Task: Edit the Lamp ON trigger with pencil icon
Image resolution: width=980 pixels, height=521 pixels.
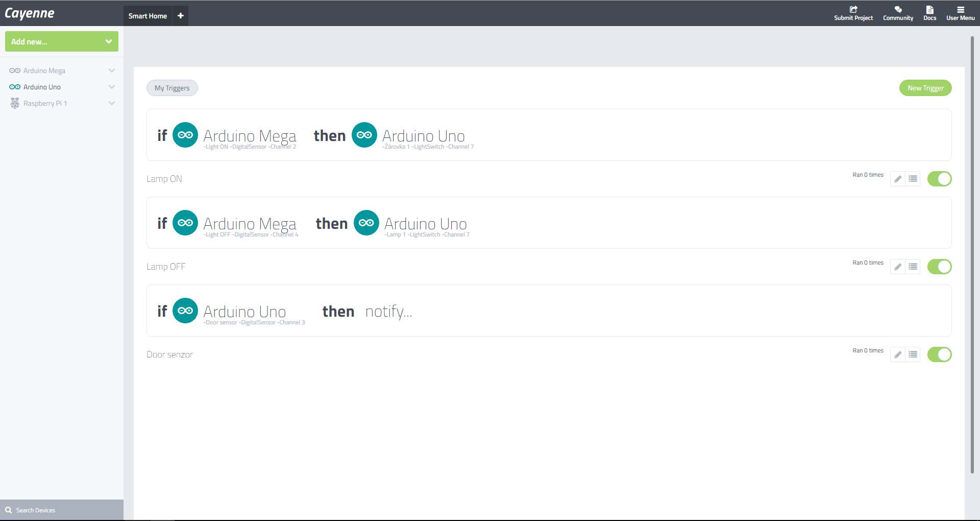Action: pyautogui.click(x=898, y=179)
